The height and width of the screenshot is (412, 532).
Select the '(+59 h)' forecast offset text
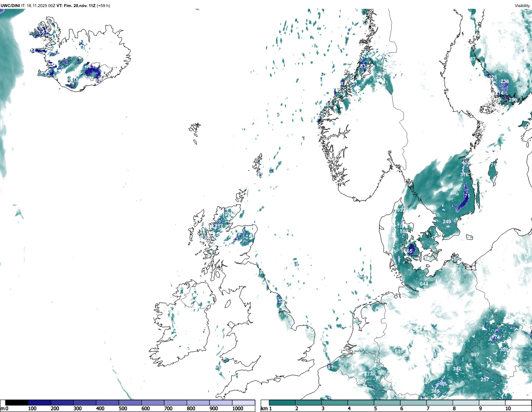(103, 5)
